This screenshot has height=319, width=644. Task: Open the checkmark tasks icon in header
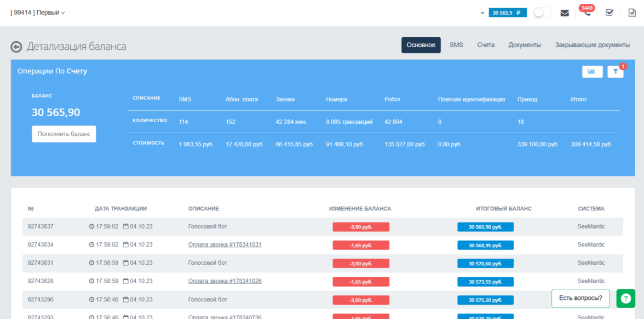pos(610,13)
